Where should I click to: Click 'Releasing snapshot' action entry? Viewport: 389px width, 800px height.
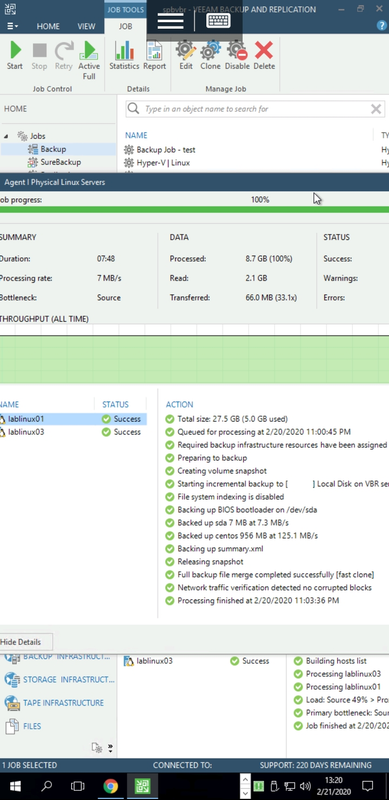(x=204, y=562)
